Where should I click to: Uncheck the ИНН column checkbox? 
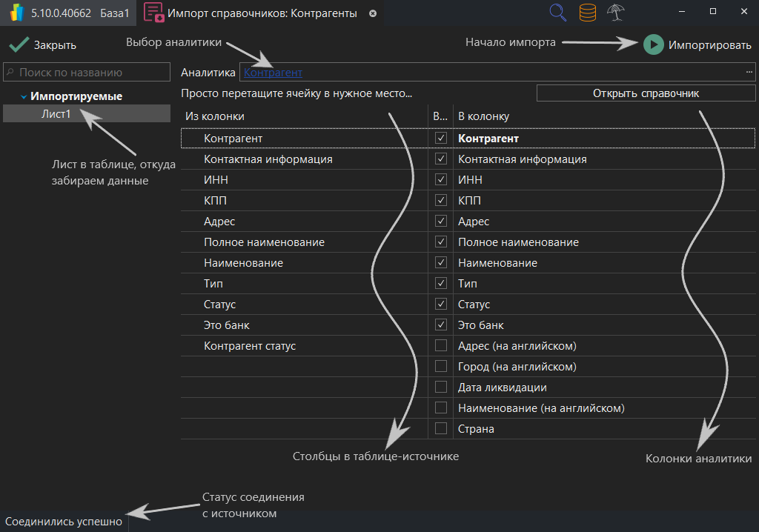441,179
